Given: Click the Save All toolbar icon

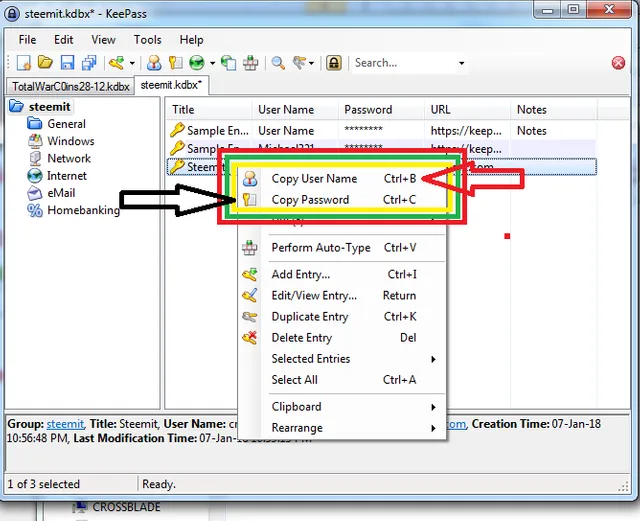Looking at the screenshot, I should (x=89, y=63).
